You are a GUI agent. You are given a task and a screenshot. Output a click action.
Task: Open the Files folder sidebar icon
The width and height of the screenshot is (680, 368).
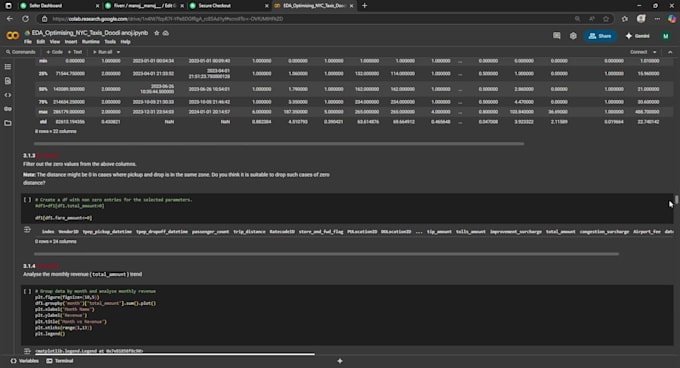[x=8, y=123]
